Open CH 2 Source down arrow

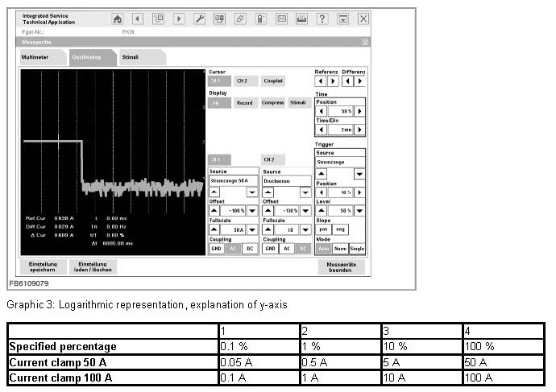pyautogui.click(x=305, y=192)
